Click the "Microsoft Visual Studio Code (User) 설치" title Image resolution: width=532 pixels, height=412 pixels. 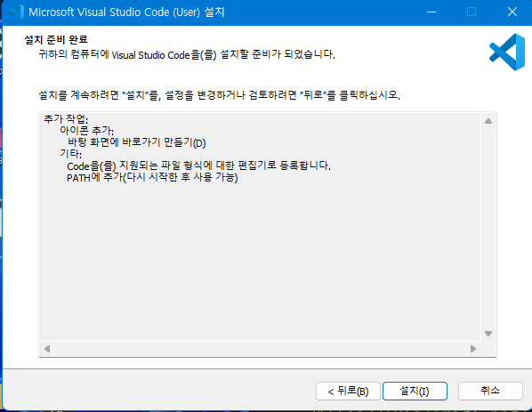(126, 12)
